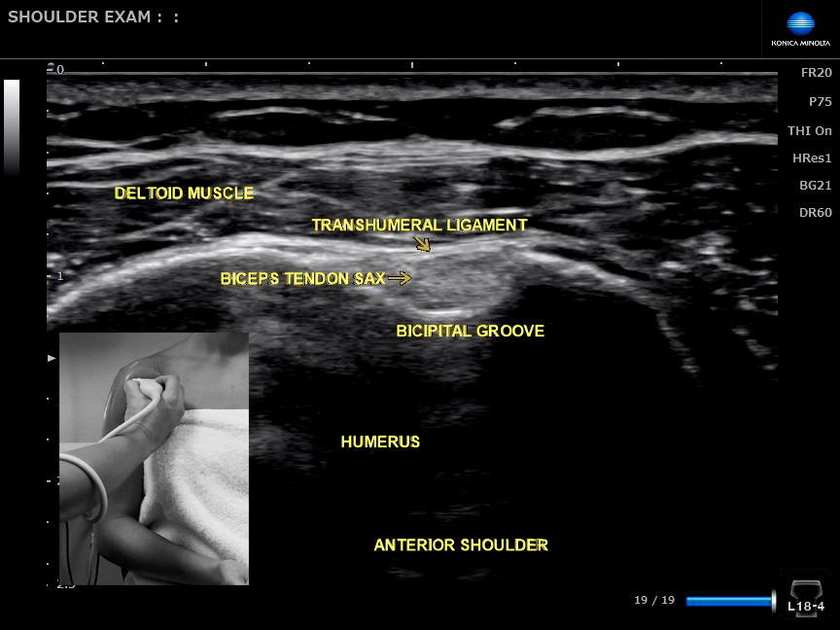Click the 19 / 19 frame counter
Image resolution: width=840 pixels, height=630 pixels.
coord(654,601)
